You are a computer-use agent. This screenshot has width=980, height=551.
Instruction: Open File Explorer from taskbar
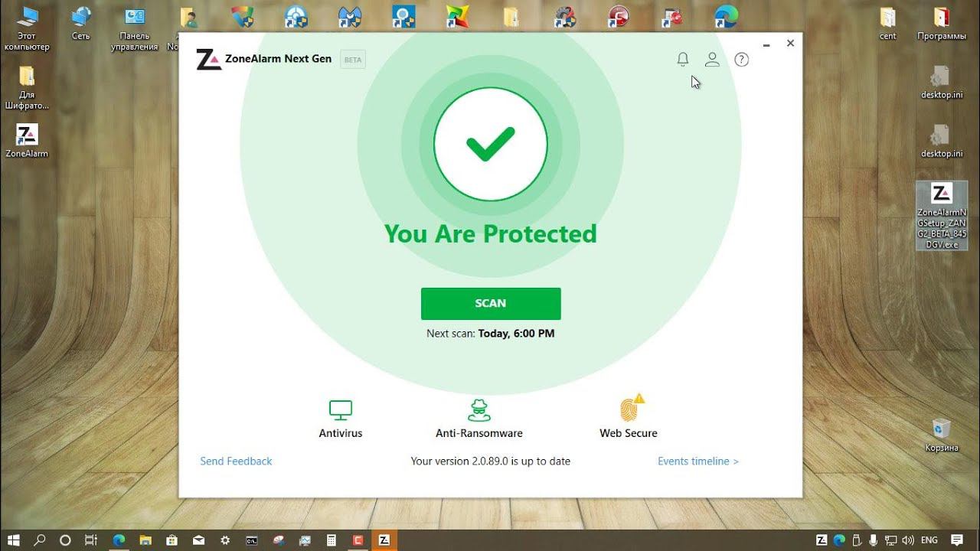[145, 540]
